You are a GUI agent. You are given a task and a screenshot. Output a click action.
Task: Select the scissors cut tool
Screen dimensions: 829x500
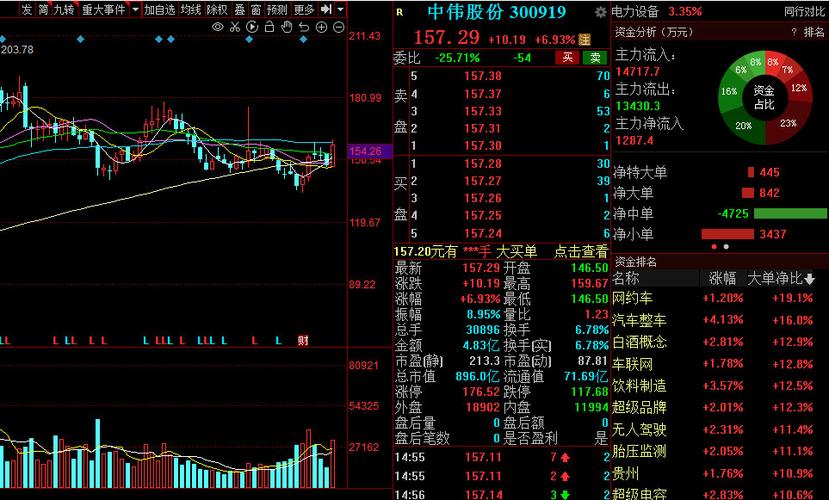point(235,27)
